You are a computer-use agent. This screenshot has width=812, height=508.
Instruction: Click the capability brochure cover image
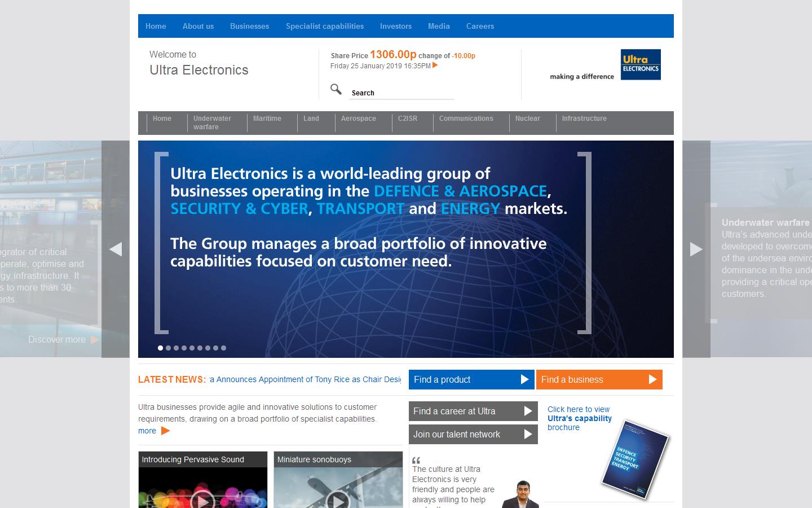[635, 459]
